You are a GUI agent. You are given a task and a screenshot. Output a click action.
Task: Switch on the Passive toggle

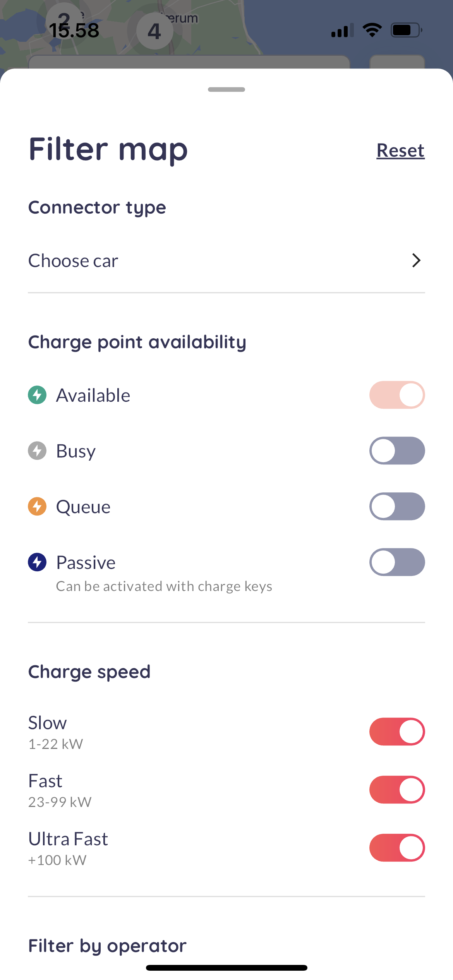pos(397,562)
